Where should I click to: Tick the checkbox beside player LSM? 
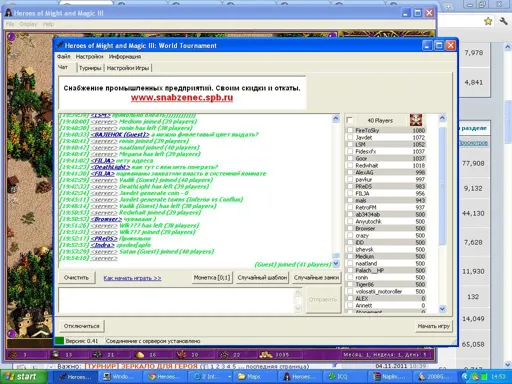[x=350, y=144]
